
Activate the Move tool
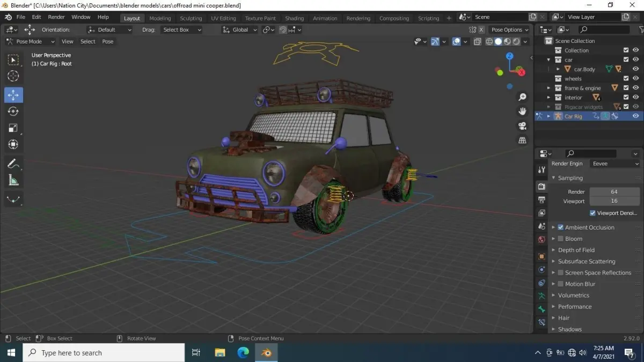[13, 95]
